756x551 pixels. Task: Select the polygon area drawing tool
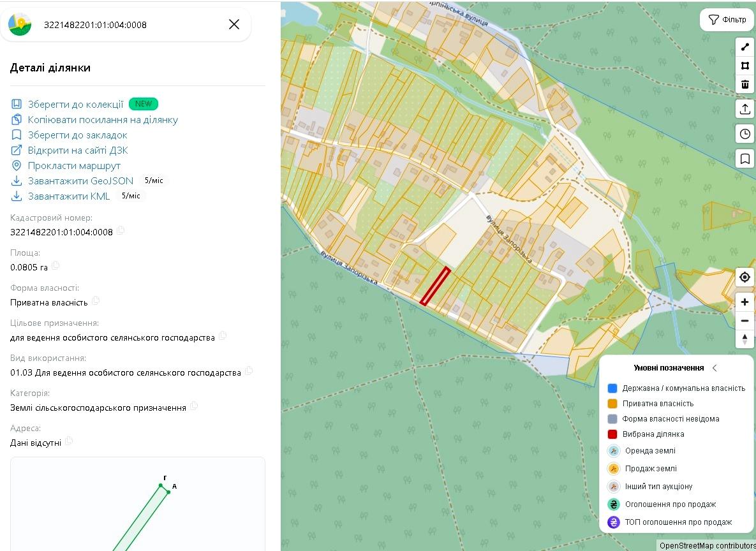pos(745,66)
